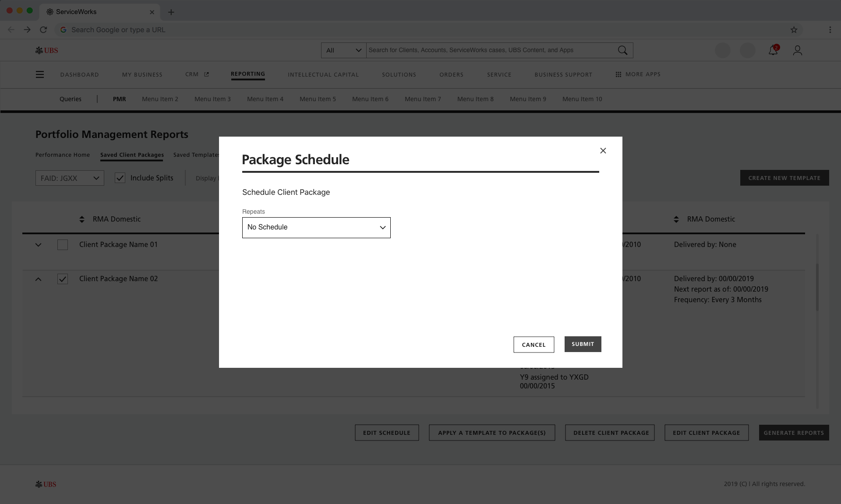
Task: Uncheck Client Package Name 02 checkbox
Action: pyautogui.click(x=63, y=279)
